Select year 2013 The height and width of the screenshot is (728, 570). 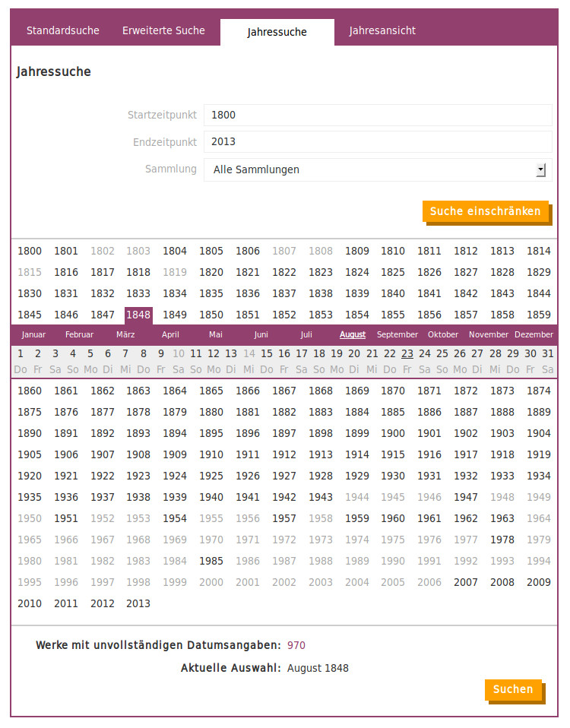pos(138,603)
